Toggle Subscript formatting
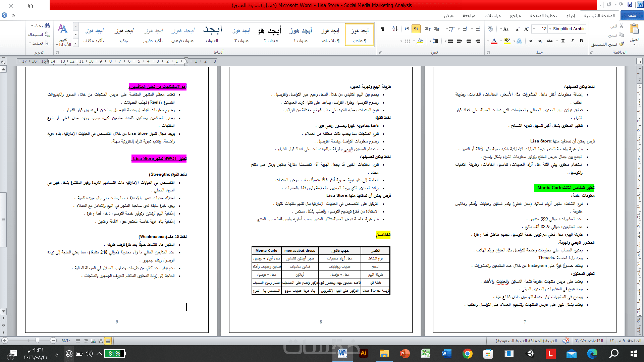644x362 pixels. click(540, 41)
